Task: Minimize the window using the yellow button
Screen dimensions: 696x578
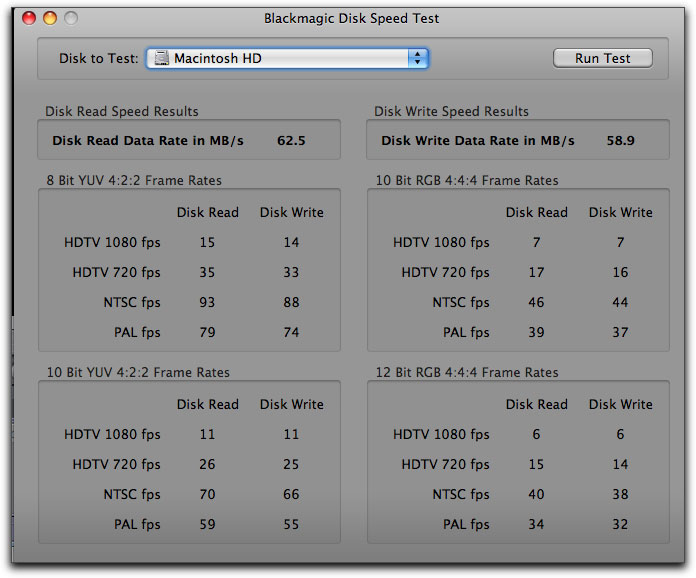Action: tap(49, 18)
